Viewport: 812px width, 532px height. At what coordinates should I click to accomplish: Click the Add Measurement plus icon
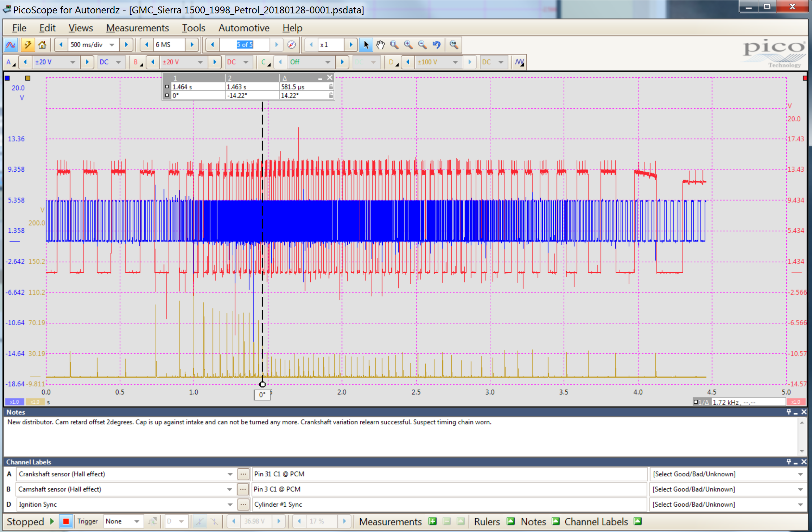pyautogui.click(x=432, y=522)
